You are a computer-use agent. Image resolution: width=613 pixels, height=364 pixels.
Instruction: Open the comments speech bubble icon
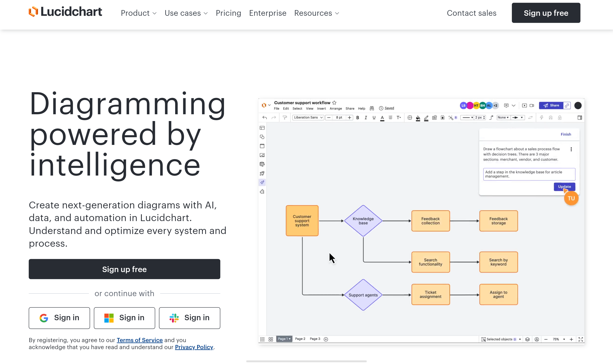coord(506,106)
